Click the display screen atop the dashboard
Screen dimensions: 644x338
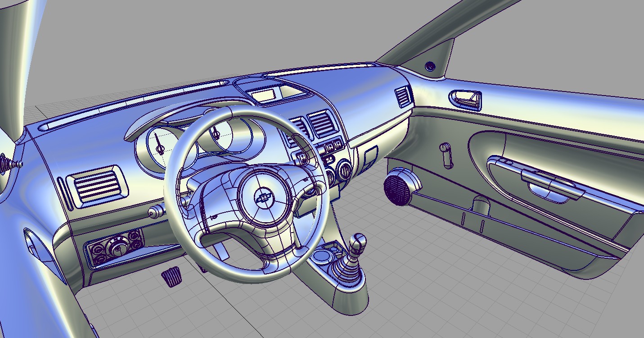(x=266, y=96)
